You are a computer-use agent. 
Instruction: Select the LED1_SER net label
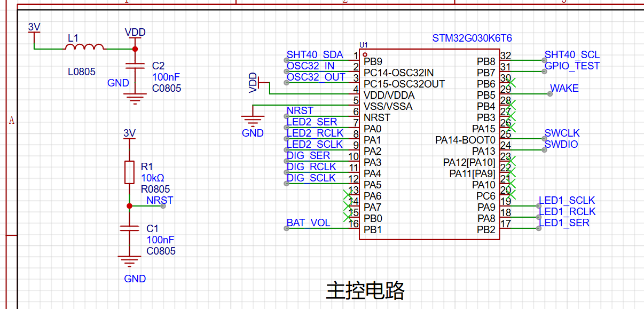[x=564, y=223]
